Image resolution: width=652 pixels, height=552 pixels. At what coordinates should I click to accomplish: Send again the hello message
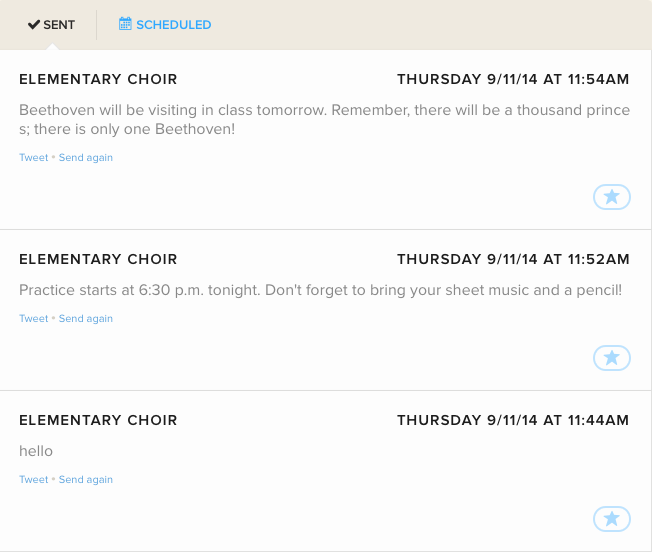(x=86, y=479)
